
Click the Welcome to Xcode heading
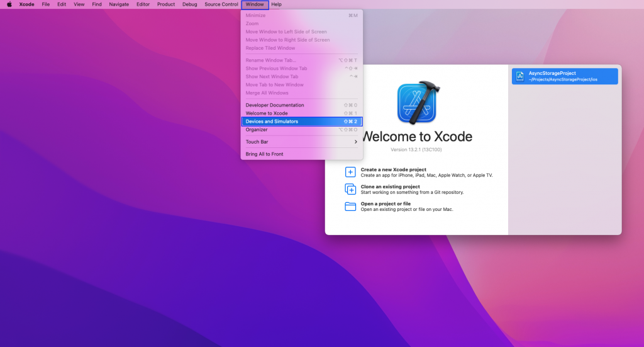point(417,137)
